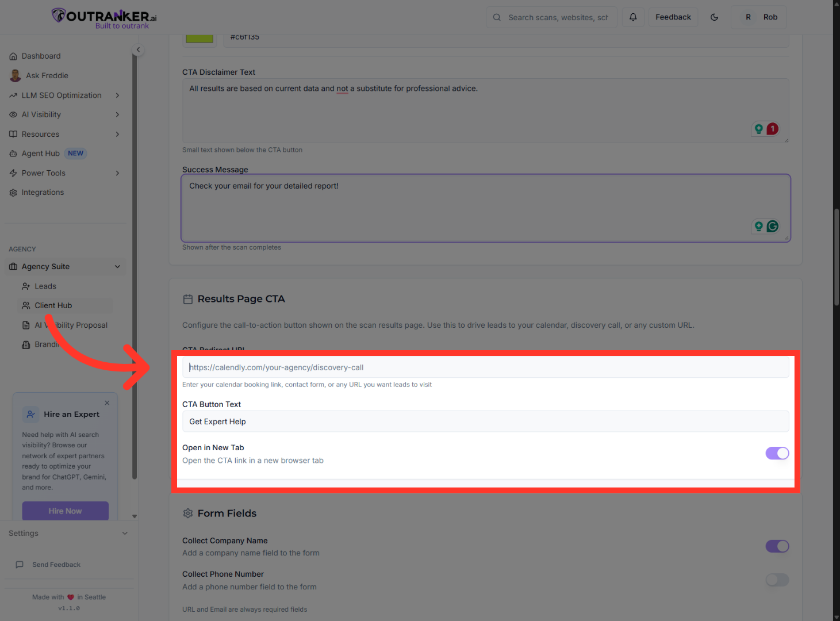This screenshot has height=621, width=840.
Task: Click the Feedback button in the header
Action: 673,17
